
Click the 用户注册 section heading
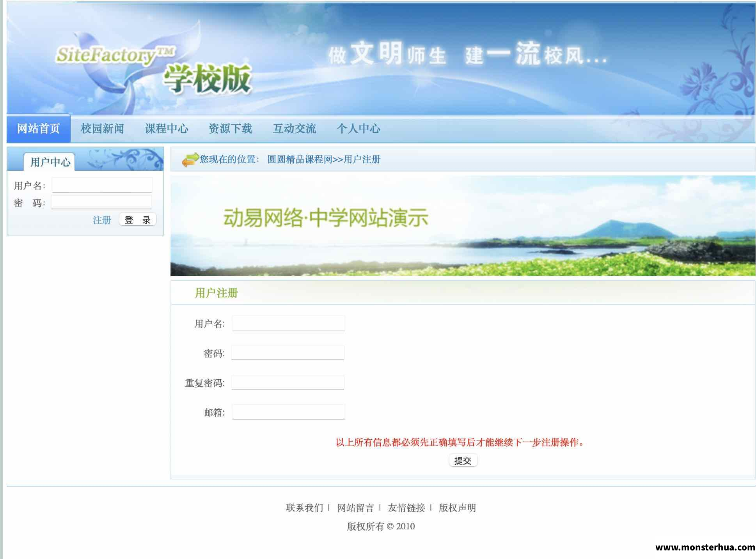click(x=217, y=293)
